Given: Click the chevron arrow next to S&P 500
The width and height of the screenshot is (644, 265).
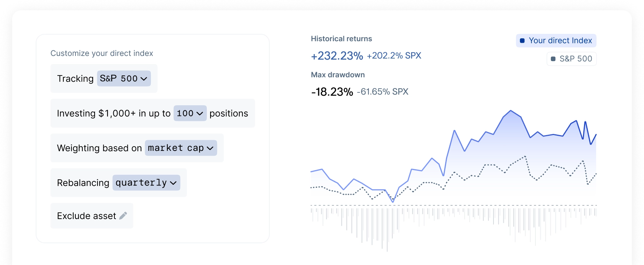Looking at the screenshot, I should (x=144, y=79).
